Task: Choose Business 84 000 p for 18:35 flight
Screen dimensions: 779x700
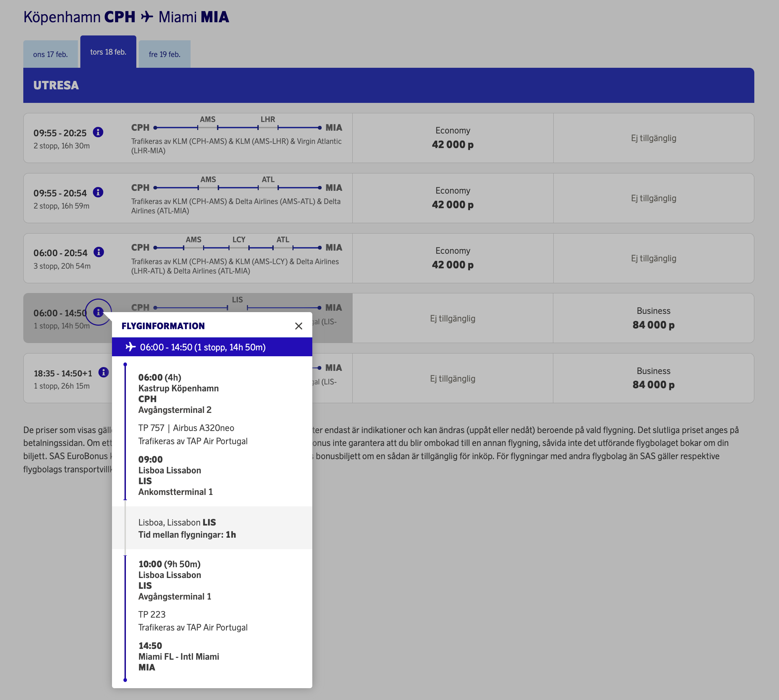Action: pos(653,378)
